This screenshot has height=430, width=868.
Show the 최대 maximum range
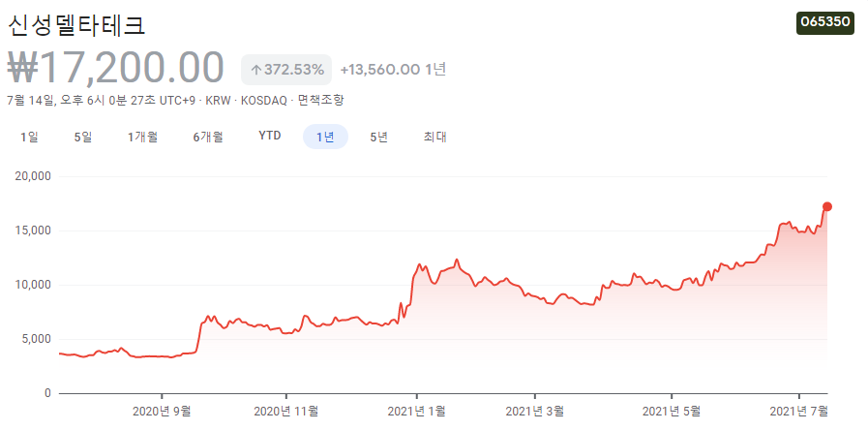435,137
